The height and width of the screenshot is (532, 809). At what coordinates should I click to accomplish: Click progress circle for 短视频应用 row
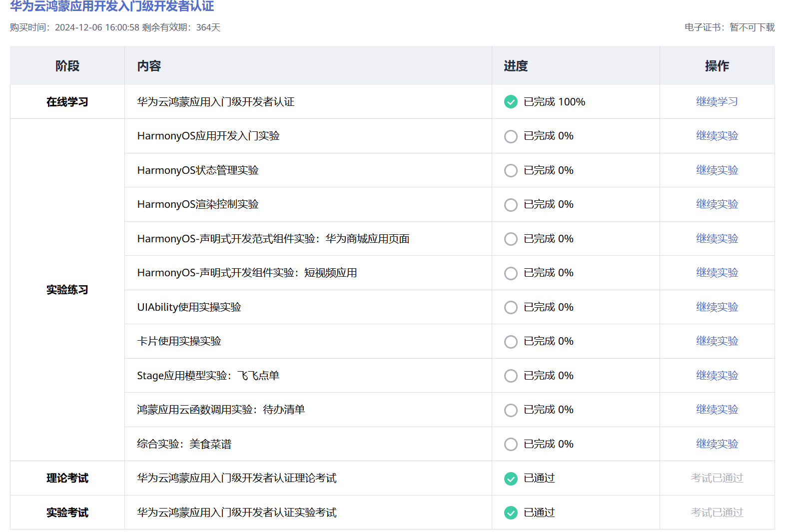(511, 273)
